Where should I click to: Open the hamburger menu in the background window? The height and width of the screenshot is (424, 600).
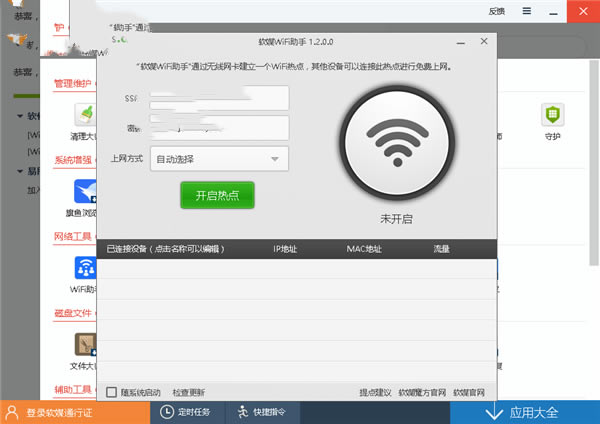pyautogui.click(x=527, y=11)
